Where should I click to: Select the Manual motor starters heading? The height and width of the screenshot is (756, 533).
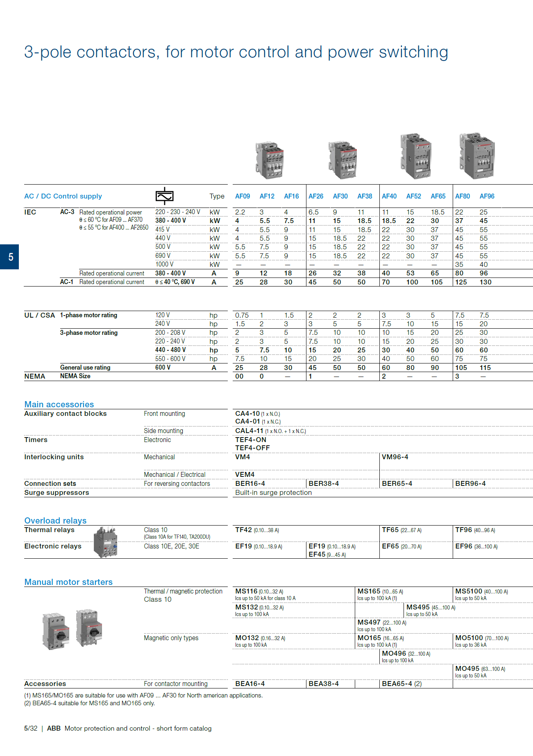[x=68, y=582]
